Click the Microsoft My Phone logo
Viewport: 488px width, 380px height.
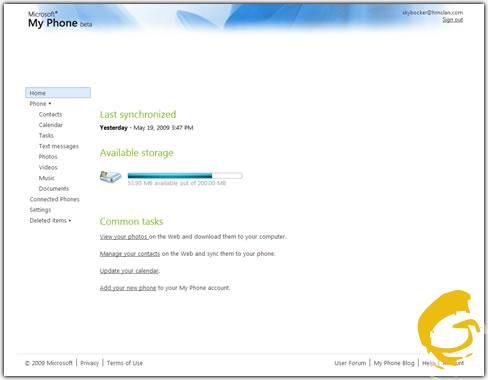[60, 20]
